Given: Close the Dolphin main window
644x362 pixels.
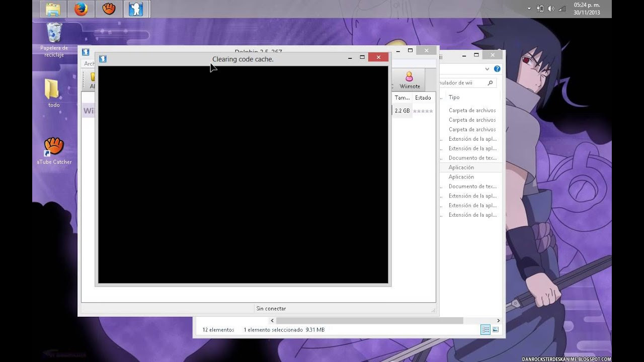Looking at the screenshot, I should tap(427, 50).
